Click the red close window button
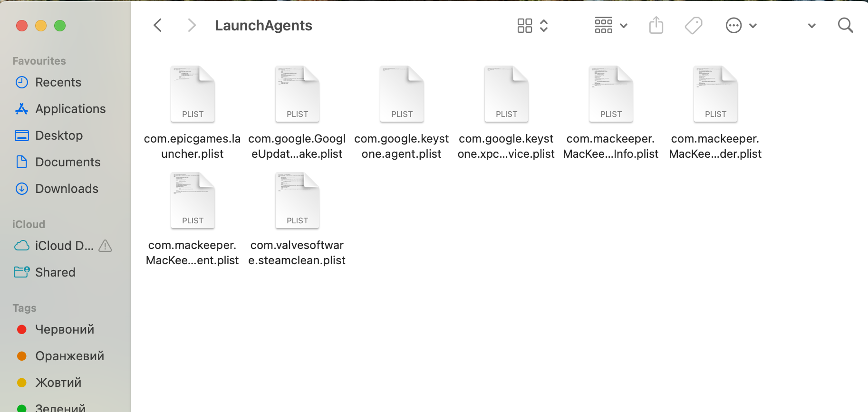The width and height of the screenshot is (868, 412). pyautogui.click(x=22, y=26)
